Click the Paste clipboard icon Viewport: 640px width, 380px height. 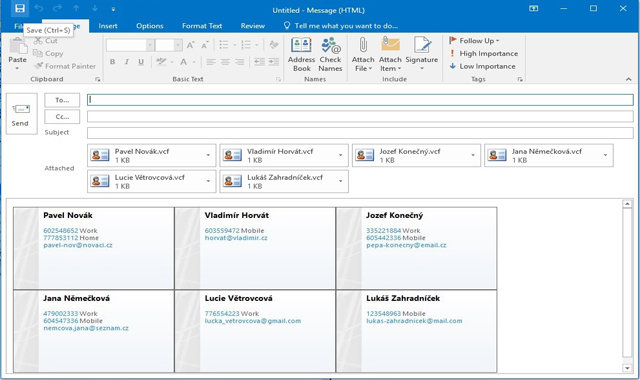(x=18, y=46)
